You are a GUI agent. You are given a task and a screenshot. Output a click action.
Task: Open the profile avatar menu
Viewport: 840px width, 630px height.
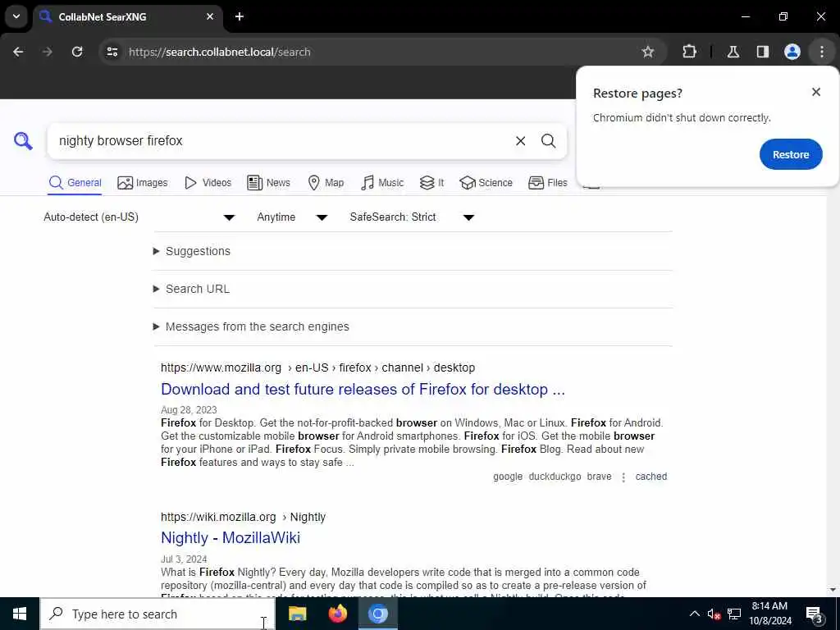click(792, 52)
